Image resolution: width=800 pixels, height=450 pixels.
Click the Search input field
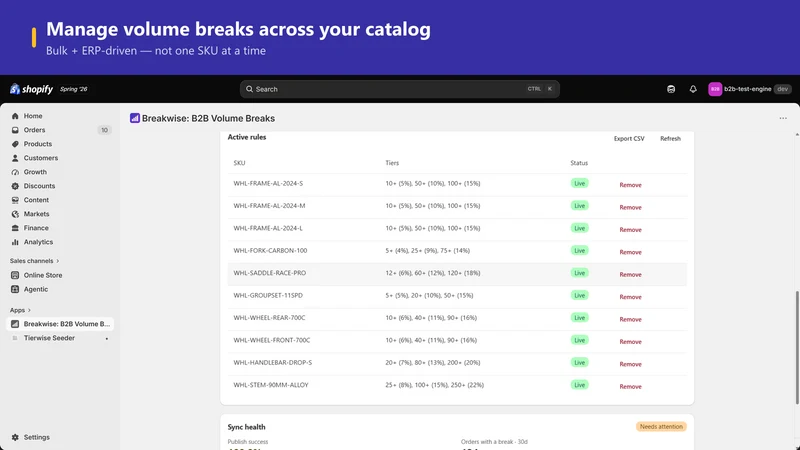(x=399, y=89)
